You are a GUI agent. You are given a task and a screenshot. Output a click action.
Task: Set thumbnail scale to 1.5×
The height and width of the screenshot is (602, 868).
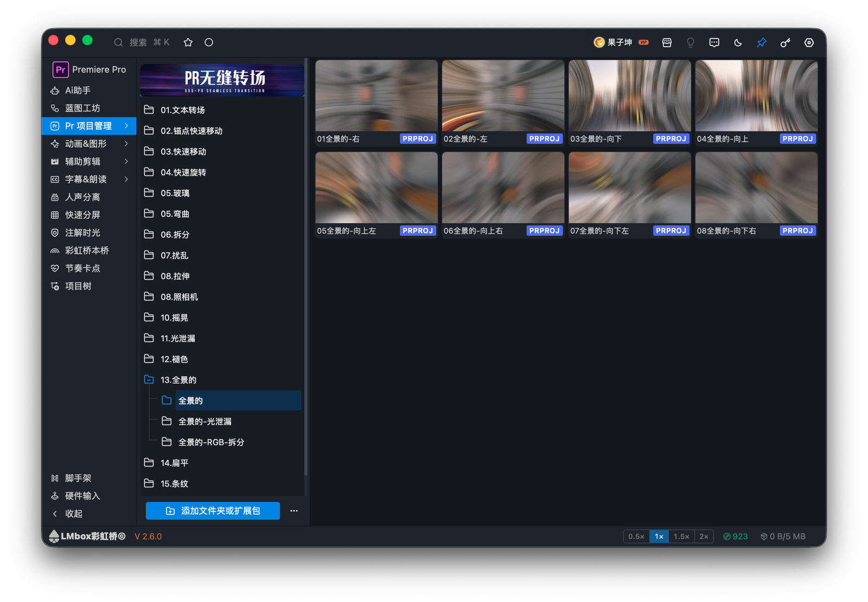(681, 536)
